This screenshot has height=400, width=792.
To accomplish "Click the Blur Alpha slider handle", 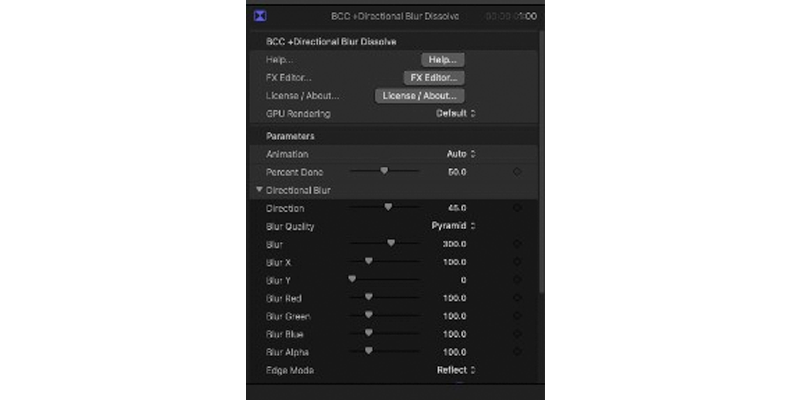I will 369,351.
